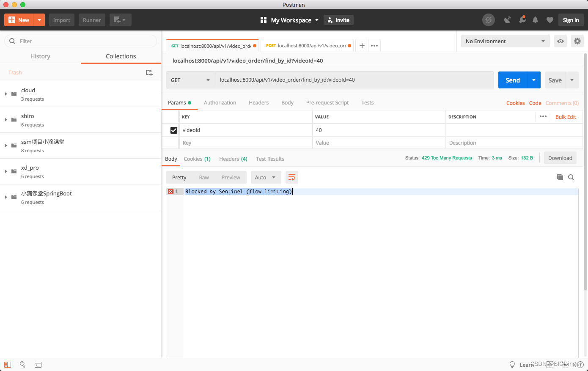Save the request

(x=555, y=80)
